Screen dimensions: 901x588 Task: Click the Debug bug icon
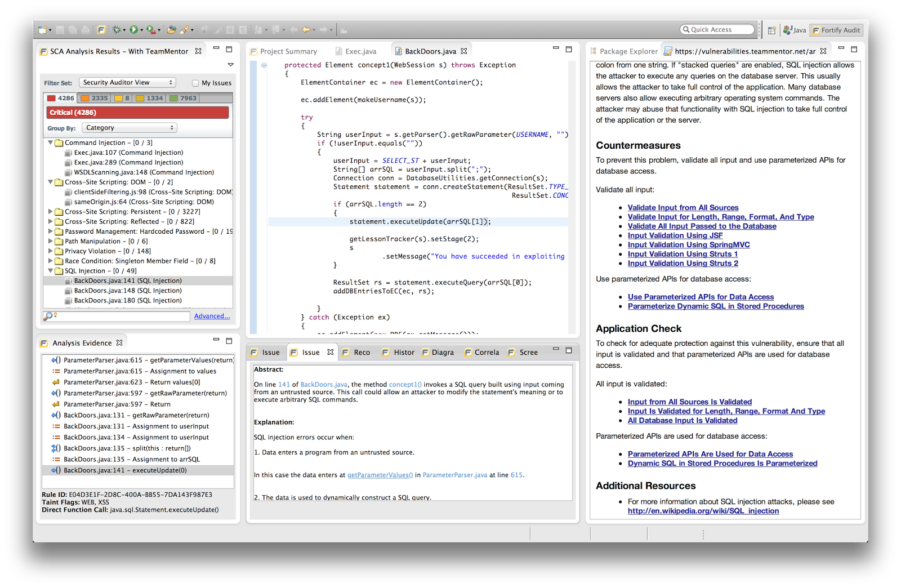coord(117,30)
